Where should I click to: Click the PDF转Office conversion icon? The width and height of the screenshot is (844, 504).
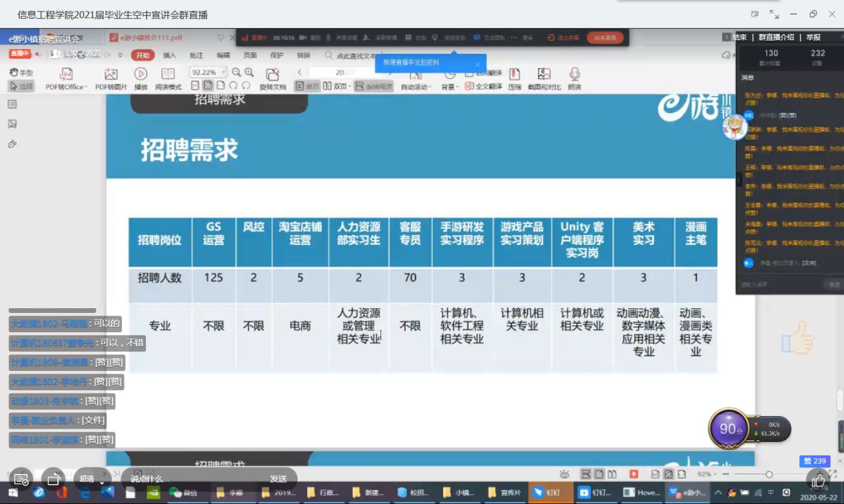click(66, 74)
